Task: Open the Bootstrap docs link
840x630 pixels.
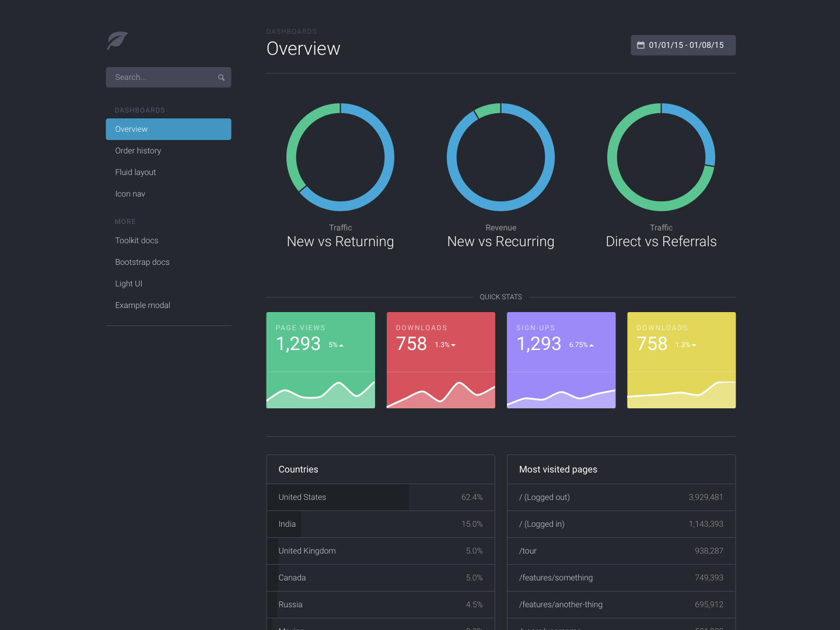Action: 142,262
